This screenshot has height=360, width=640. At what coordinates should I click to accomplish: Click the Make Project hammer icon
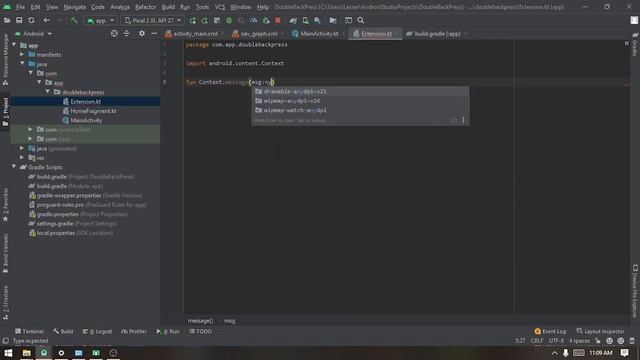74,20
